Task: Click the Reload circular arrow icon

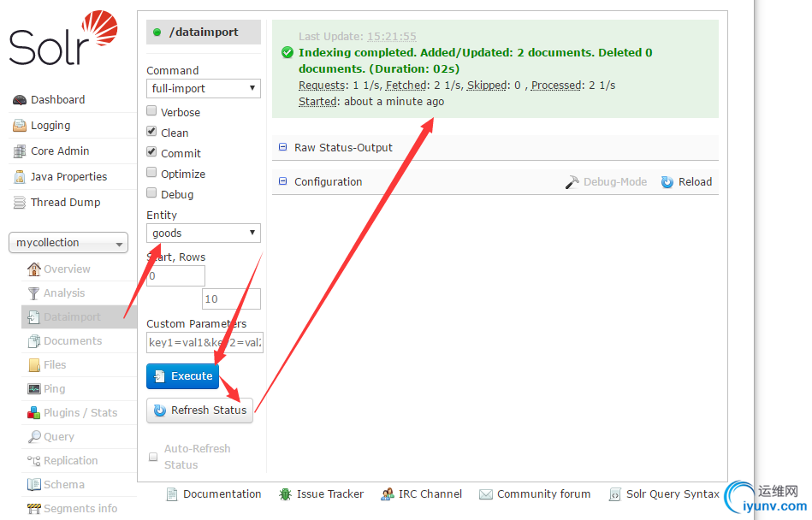Action: tap(667, 182)
